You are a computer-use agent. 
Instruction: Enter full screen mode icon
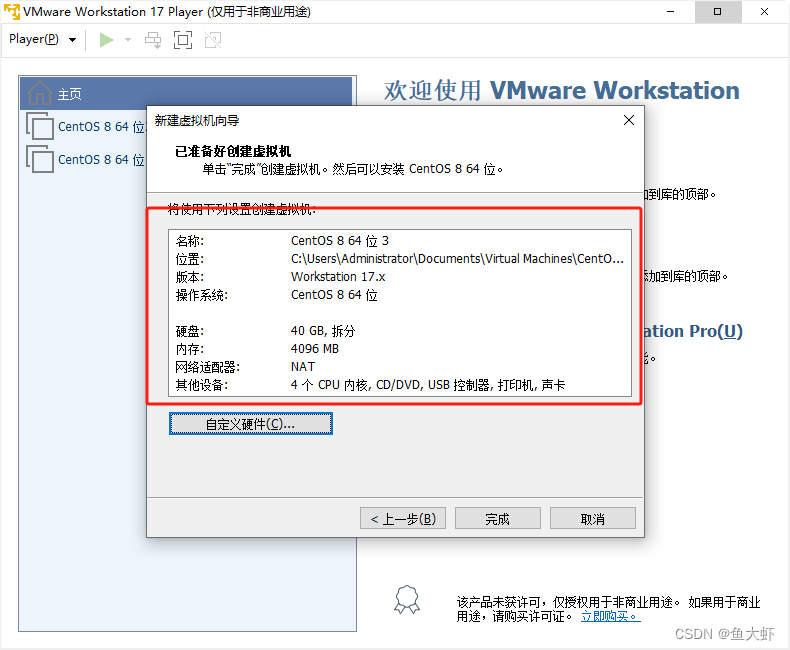[183, 40]
